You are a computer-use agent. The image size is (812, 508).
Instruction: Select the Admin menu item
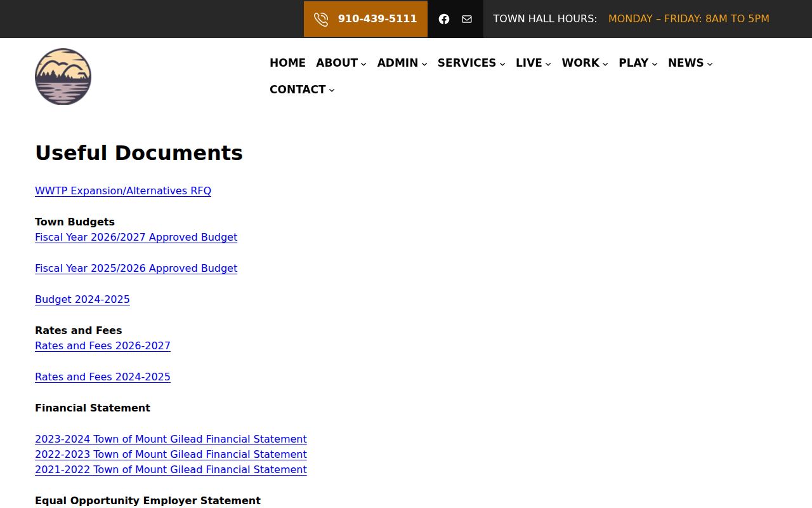pos(398,63)
